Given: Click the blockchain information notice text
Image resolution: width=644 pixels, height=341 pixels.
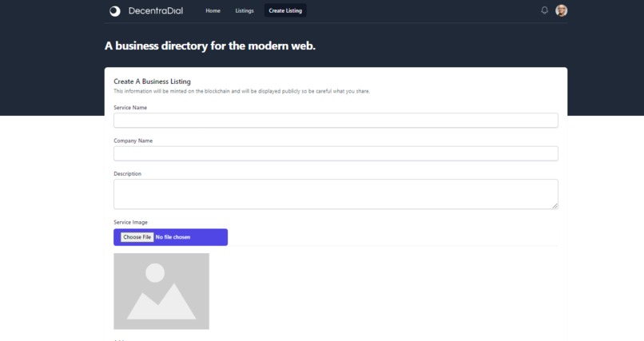Looking at the screenshot, I should click(241, 91).
